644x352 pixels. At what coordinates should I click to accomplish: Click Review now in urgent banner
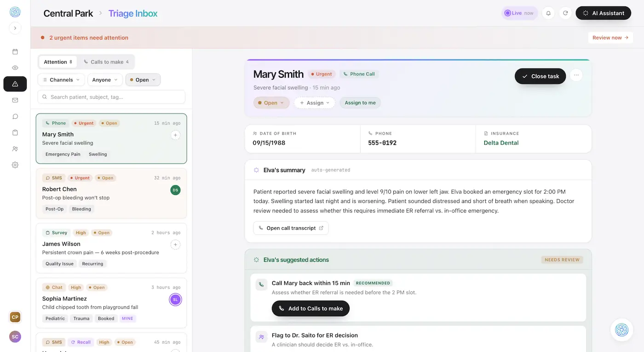[610, 38]
